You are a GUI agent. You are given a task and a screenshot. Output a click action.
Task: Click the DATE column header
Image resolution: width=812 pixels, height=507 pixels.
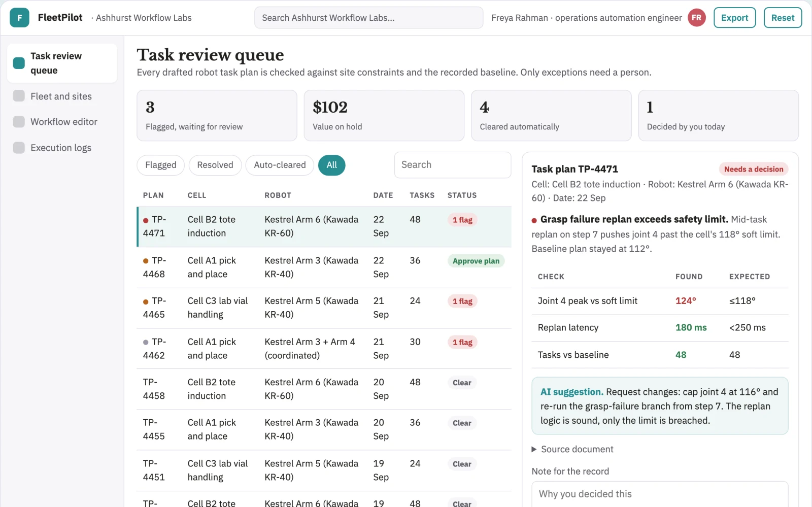pyautogui.click(x=383, y=195)
